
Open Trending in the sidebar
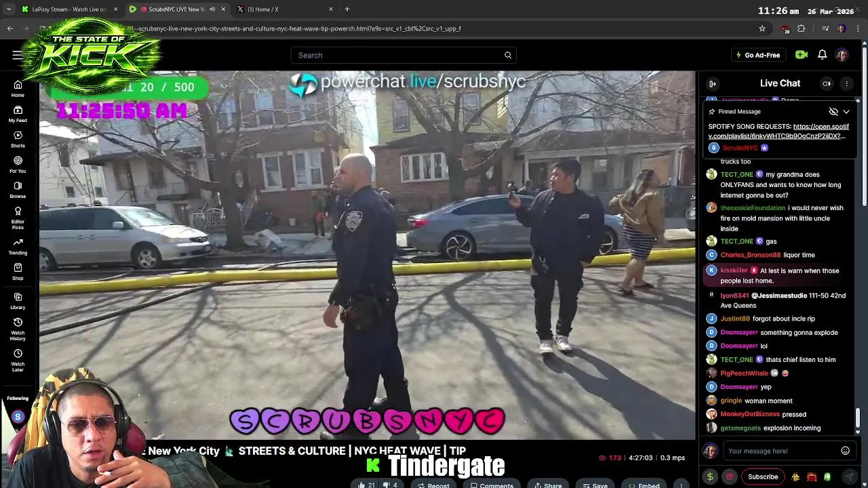[x=18, y=246]
